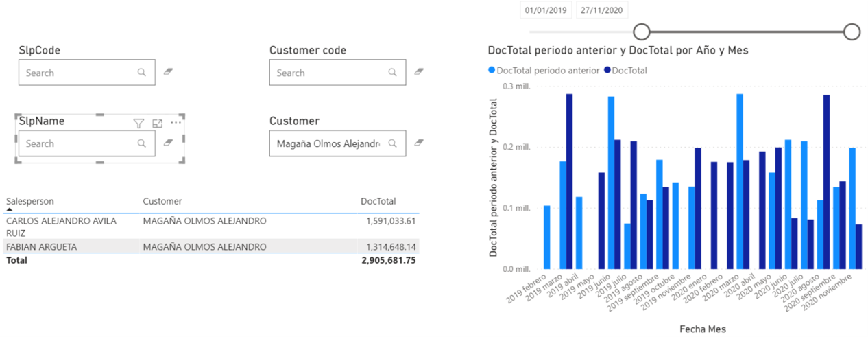The height and width of the screenshot is (337, 868).
Task: Click the start date box 01/01/2019
Action: [x=545, y=11]
